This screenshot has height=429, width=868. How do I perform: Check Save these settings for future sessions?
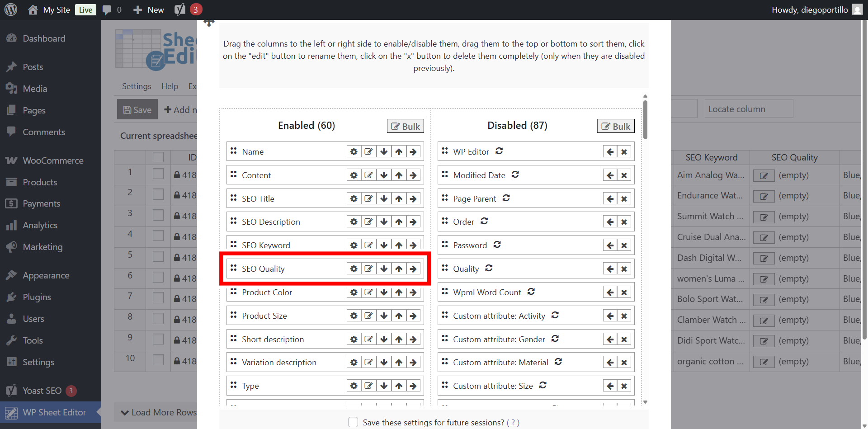click(x=353, y=422)
